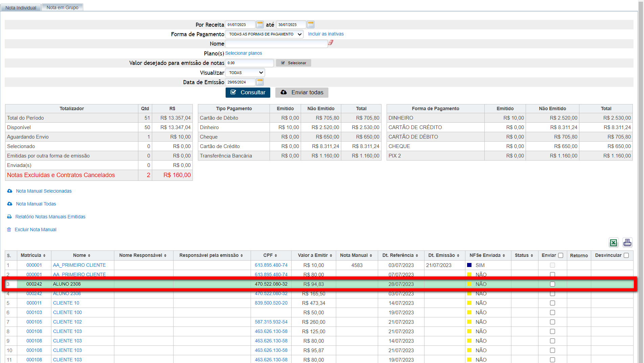This screenshot has height=363, width=644.
Task: Check the Desvincular header checkbox
Action: coord(626,256)
